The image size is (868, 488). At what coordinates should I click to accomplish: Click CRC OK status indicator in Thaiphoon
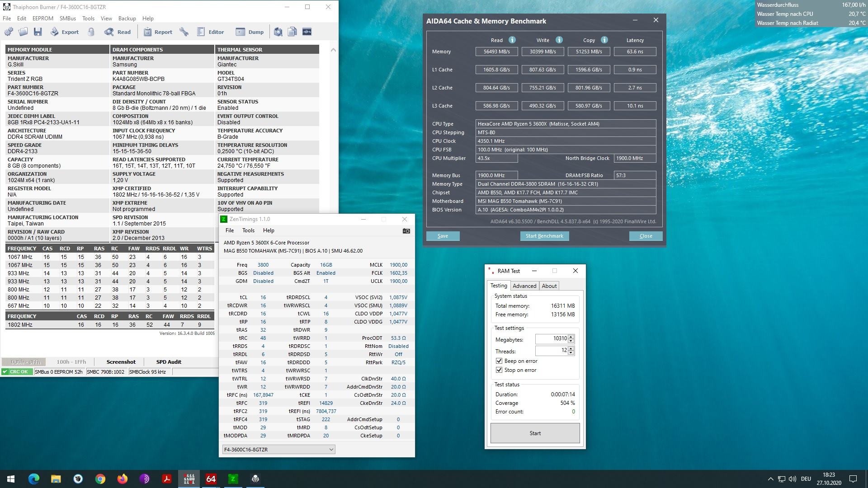coord(17,372)
